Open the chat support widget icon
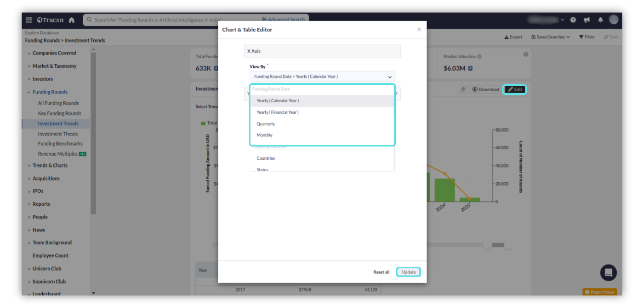The height and width of the screenshot is (308, 644). [608, 272]
